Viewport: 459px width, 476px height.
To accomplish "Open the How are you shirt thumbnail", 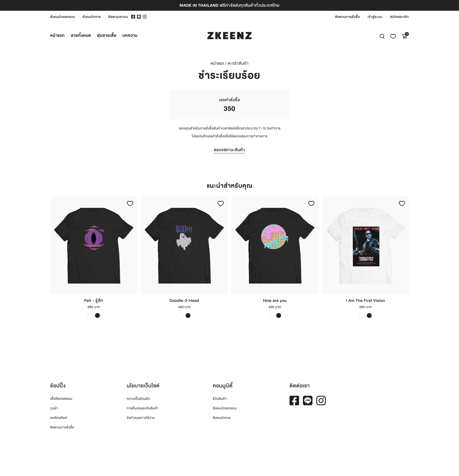I will pyautogui.click(x=275, y=245).
